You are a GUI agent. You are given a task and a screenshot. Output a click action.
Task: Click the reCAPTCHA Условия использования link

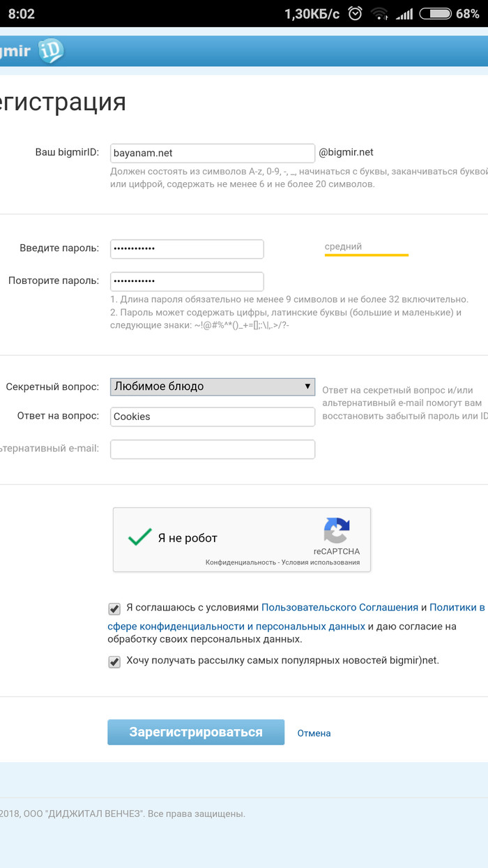(x=321, y=562)
